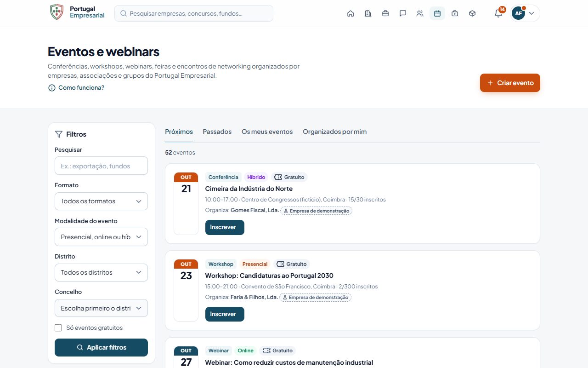The image size is (588, 368).
Task: Click organizer Gomes Fiscal, Lda.
Action: pyautogui.click(x=254, y=211)
